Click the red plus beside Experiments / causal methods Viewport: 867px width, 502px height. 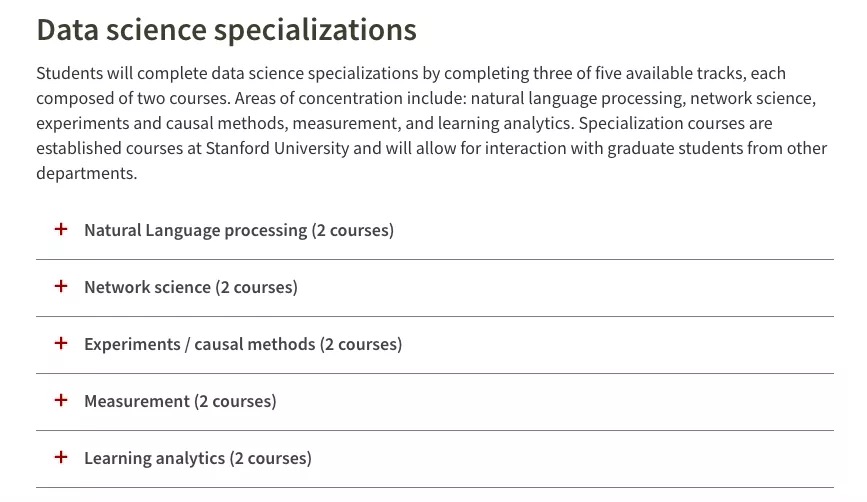[61, 343]
